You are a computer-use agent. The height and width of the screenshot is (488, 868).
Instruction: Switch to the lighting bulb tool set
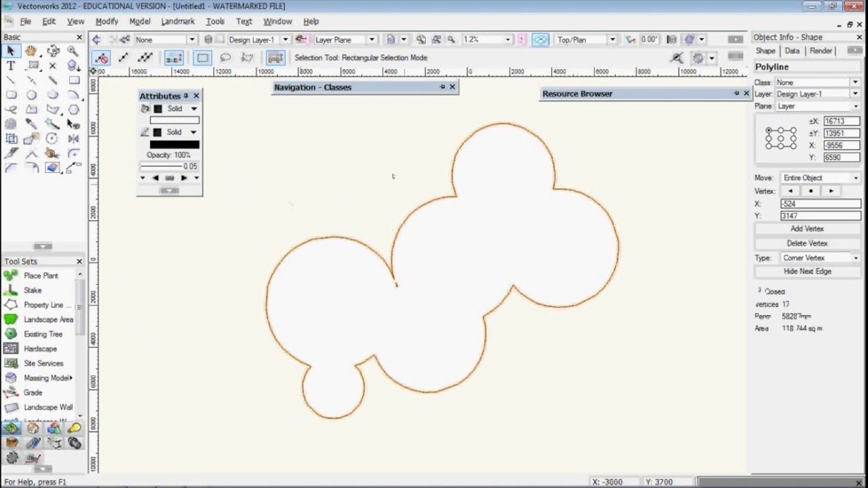pos(74,428)
